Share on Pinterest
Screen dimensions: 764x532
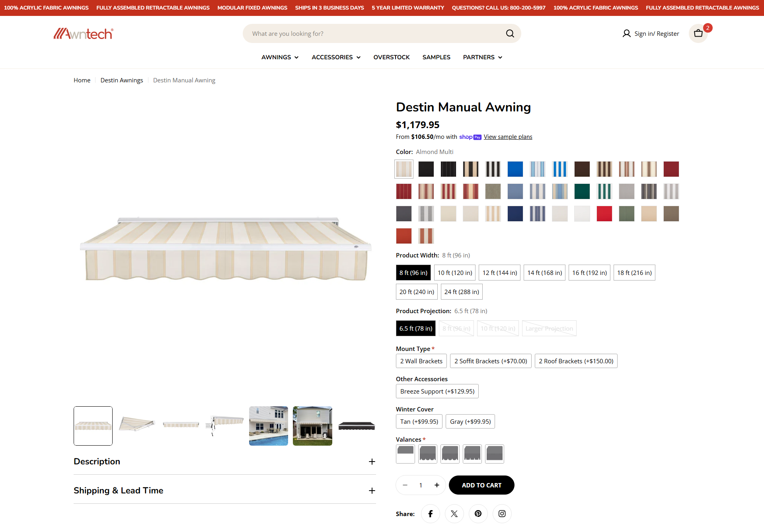coord(478,514)
